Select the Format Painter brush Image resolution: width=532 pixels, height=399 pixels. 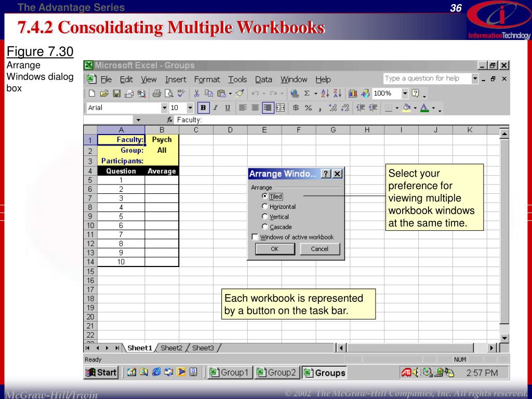pyautogui.click(x=240, y=94)
